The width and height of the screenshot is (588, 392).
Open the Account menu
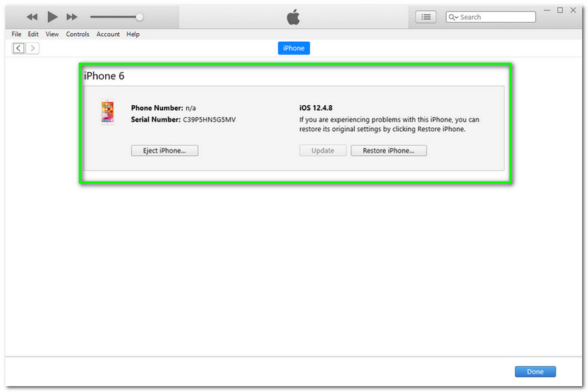click(108, 34)
